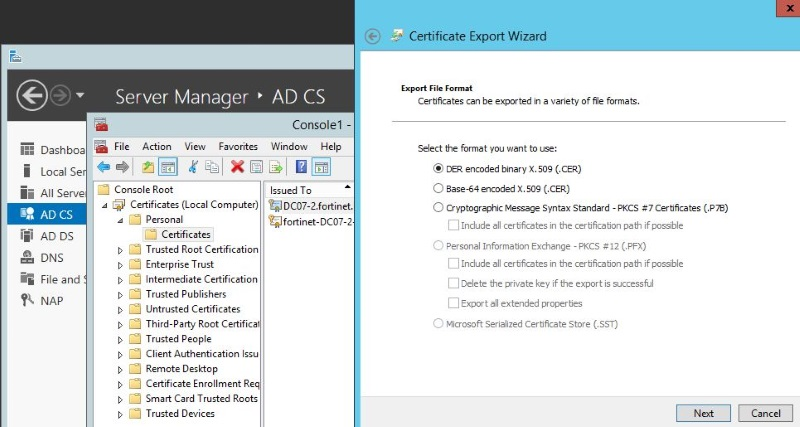Click Cancel in Certificate Export Wizard

click(x=765, y=413)
